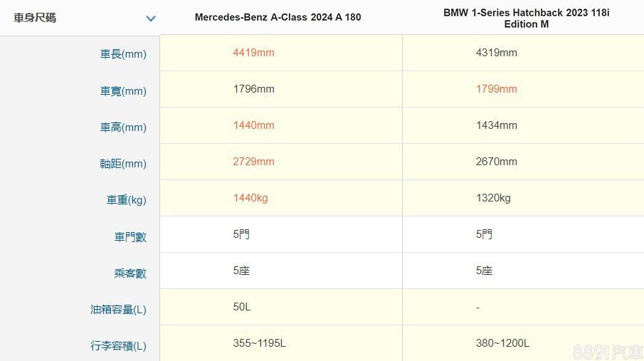
Task: Select the 車寬(mm) row label
Action: coord(123,90)
